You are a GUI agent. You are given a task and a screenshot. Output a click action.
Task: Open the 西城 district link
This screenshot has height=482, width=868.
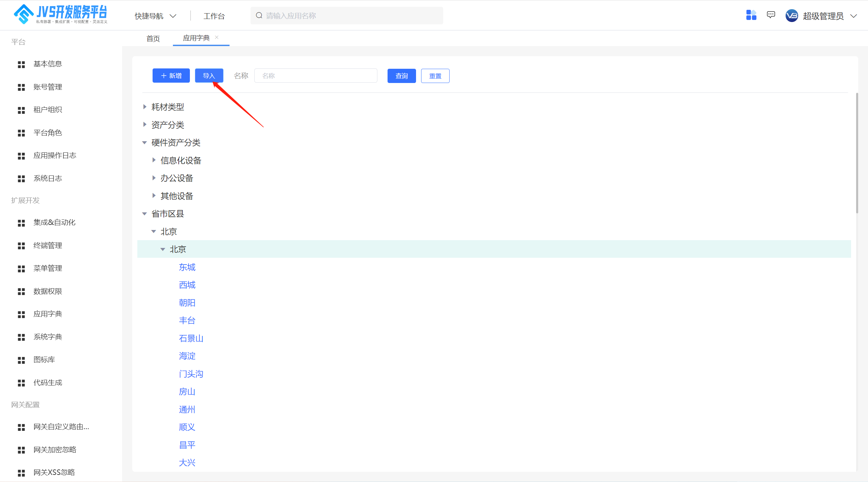[x=187, y=285]
